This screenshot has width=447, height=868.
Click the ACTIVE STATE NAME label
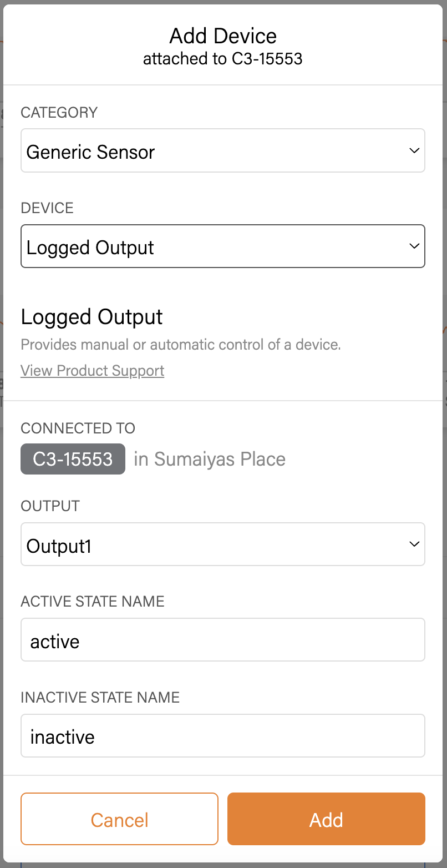pos(92,602)
